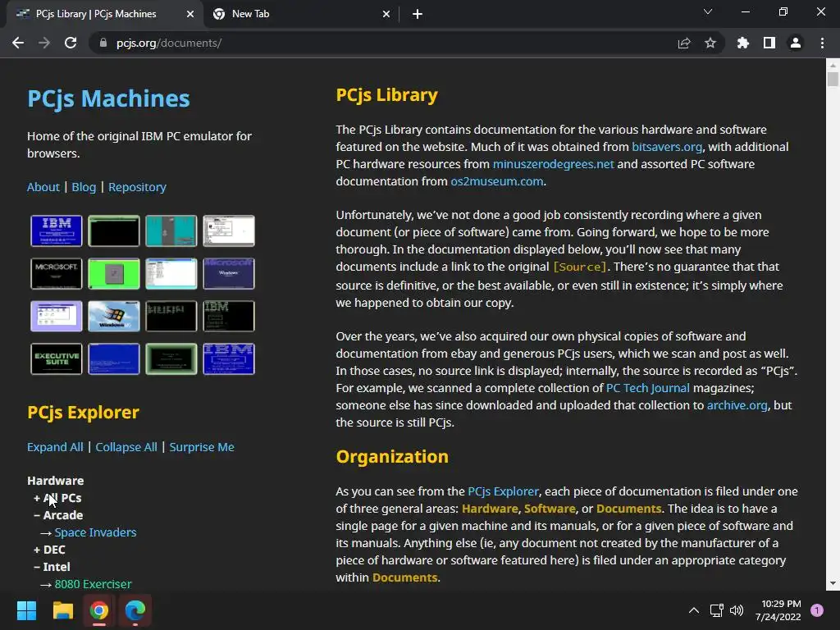Open the teal-screen machine thumbnail
This screenshot has height=630, width=840.
point(171,231)
